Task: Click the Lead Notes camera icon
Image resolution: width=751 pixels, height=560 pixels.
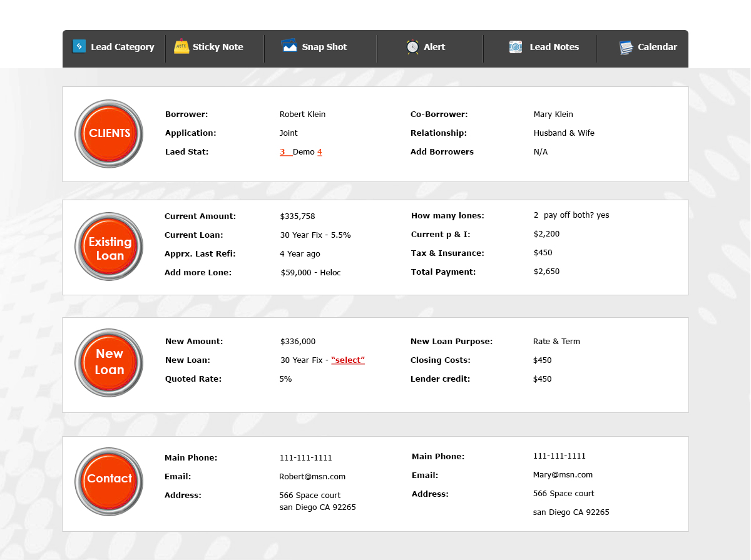Action: tap(516, 47)
